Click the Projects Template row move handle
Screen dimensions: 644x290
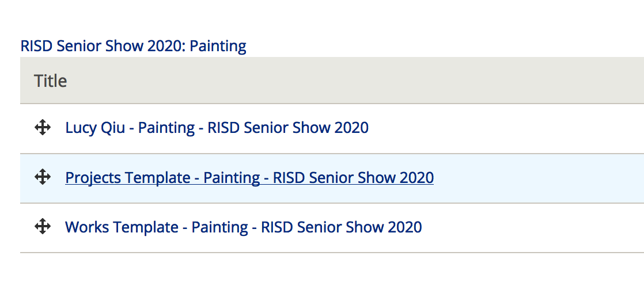click(42, 177)
